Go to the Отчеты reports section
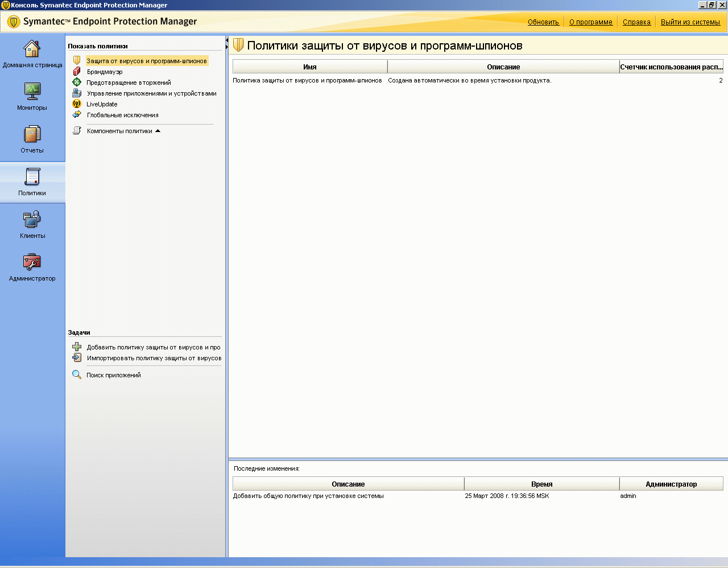 pos(32,139)
